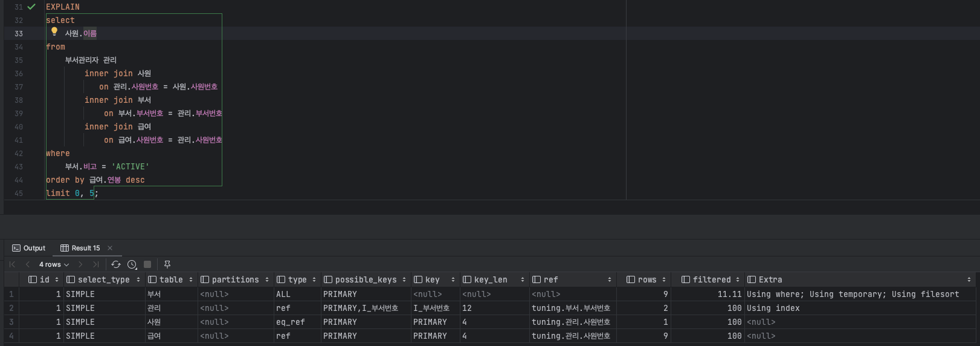
Task: Click the table cell '급여'
Action: pyautogui.click(x=171, y=336)
